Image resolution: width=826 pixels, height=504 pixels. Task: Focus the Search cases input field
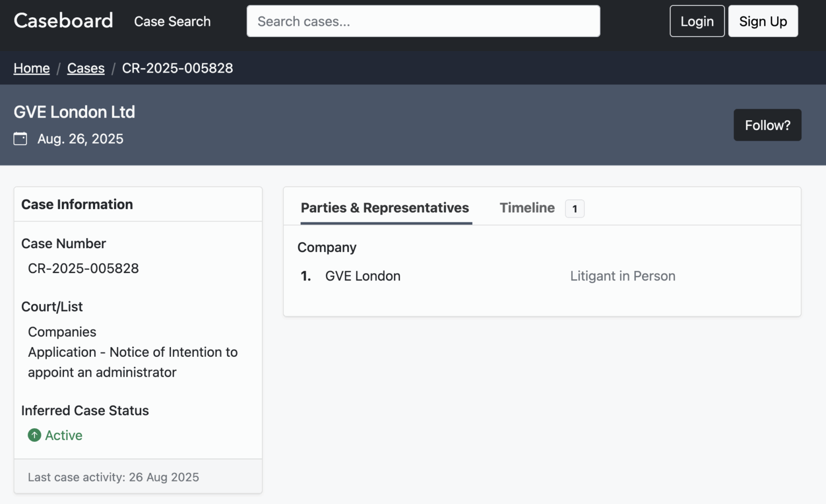[423, 21]
